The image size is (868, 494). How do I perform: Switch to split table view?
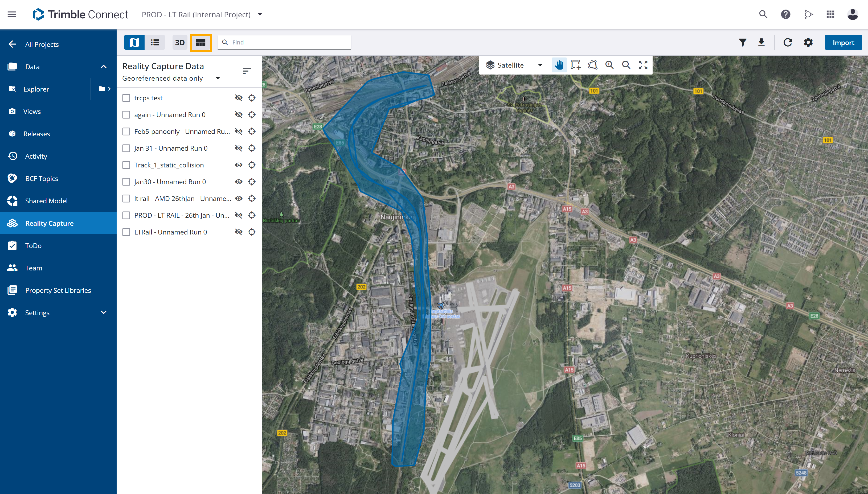point(200,43)
